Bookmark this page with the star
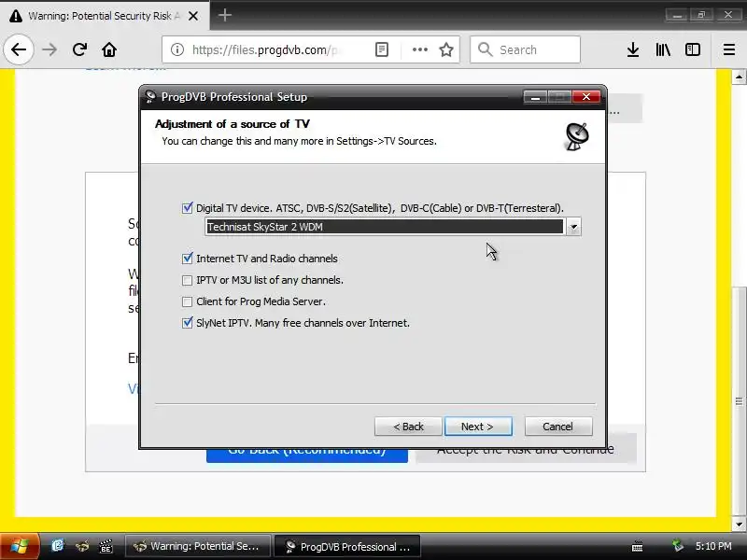The width and height of the screenshot is (747, 560). [x=446, y=49]
